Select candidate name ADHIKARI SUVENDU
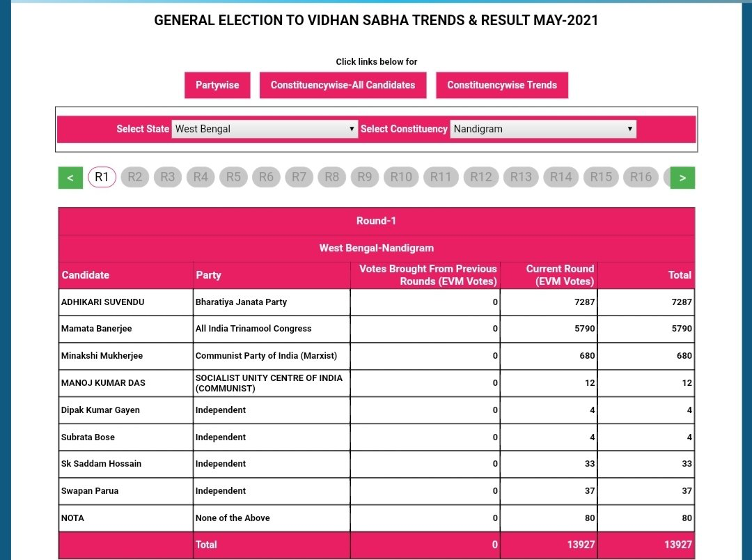 tap(102, 302)
